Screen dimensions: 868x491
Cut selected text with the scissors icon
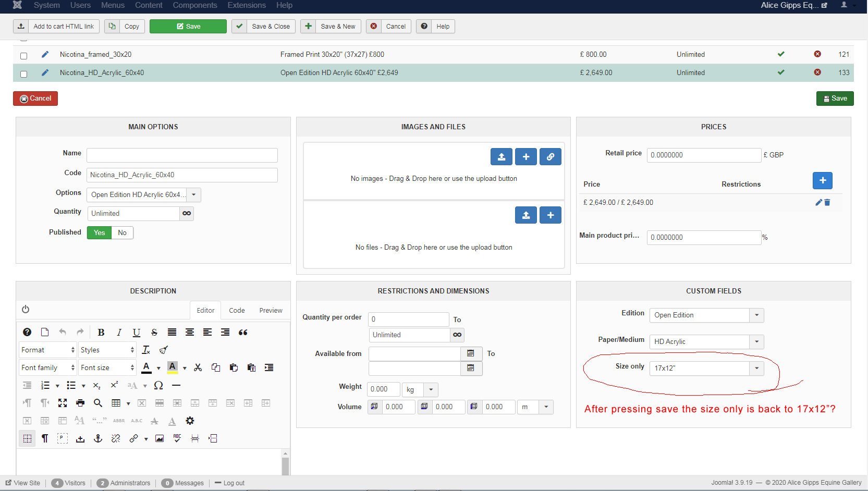click(x=198, y=367)
